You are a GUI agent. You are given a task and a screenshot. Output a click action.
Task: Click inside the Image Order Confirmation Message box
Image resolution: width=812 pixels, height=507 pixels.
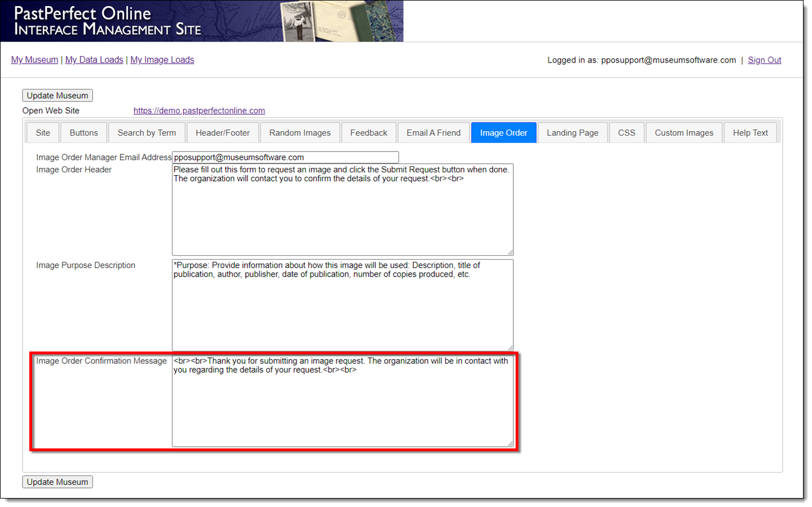click(343, 406)
